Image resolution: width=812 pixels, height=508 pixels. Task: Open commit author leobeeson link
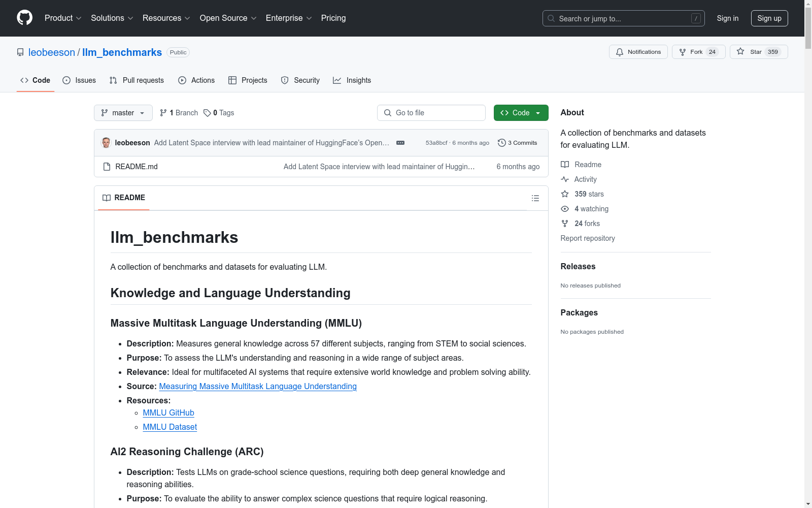click(x=132, y=143)
